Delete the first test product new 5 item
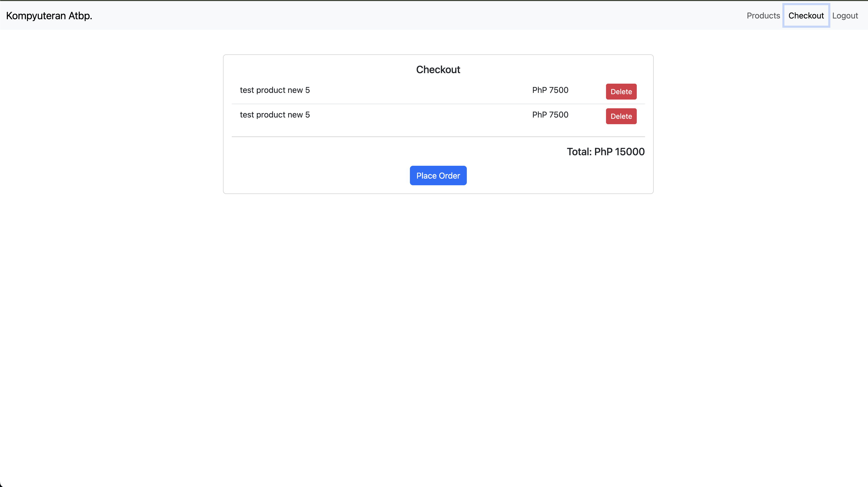868x487 pixels. click(621, 91)
